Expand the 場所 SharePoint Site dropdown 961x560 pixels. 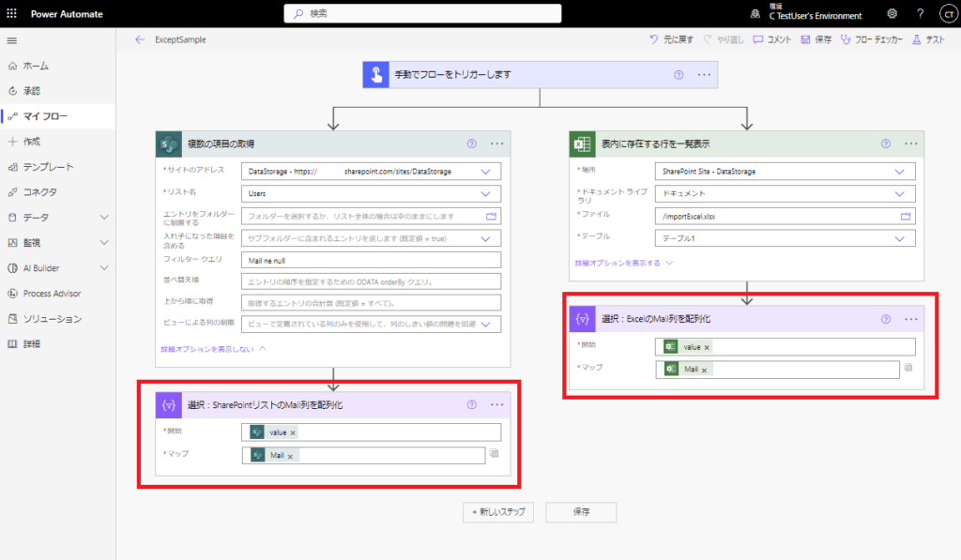click(x=899, y=172)
